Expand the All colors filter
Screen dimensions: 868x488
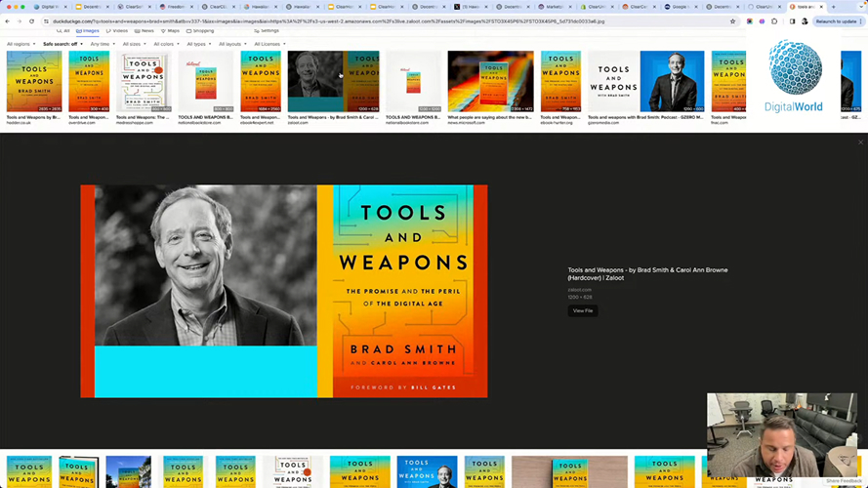click(x=166, y=44)
